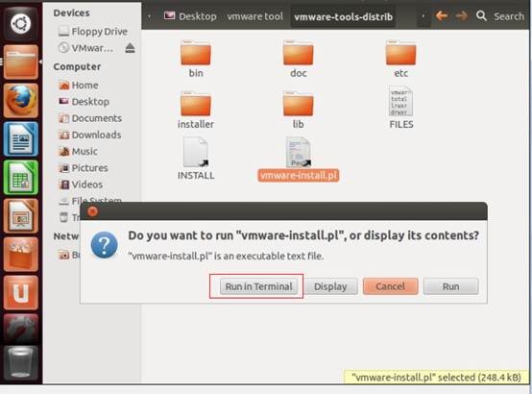Click the Display button in dialog

[330, 286]
